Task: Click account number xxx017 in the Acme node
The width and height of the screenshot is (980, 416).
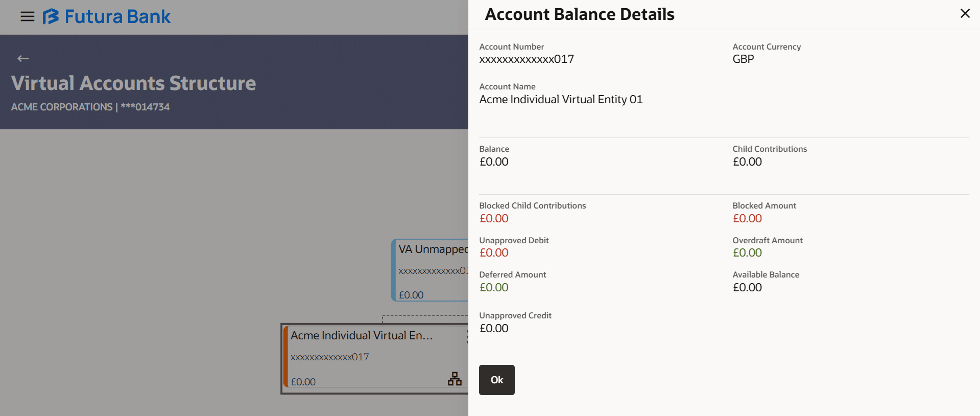Action: pos(329,357)
